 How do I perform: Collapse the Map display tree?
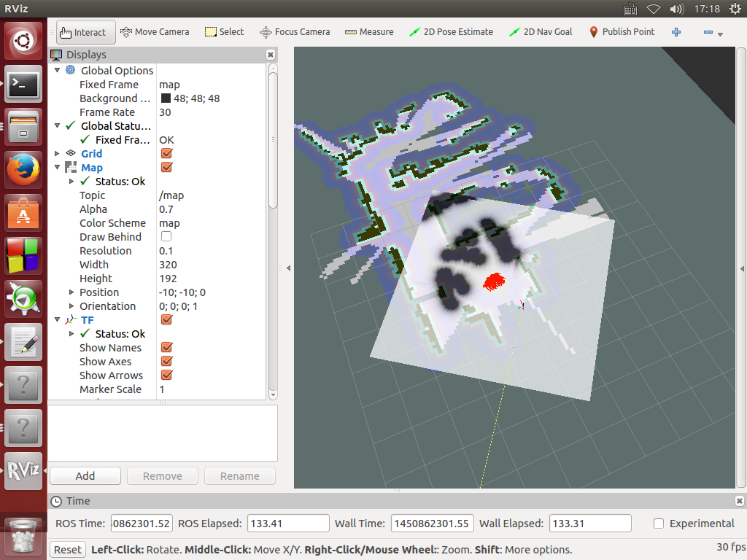[57, 167]
